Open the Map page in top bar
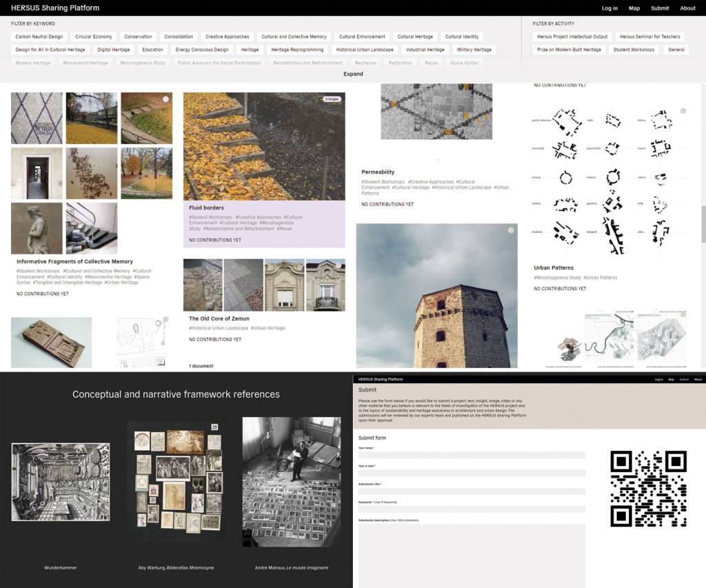The height and width of the screenshot is (588, 706). [x=634, y=8]
